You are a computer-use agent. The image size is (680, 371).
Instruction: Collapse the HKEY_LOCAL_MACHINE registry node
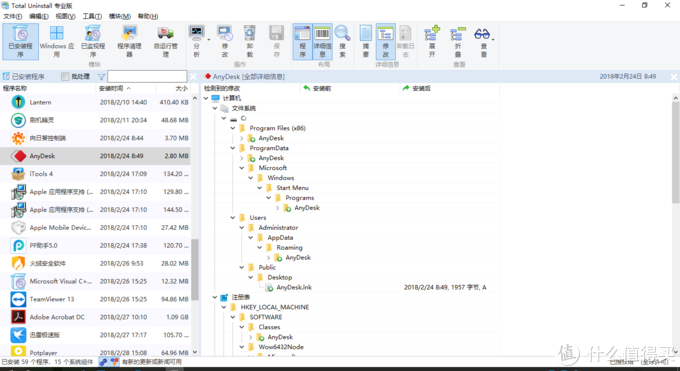(x=224, y=307)
